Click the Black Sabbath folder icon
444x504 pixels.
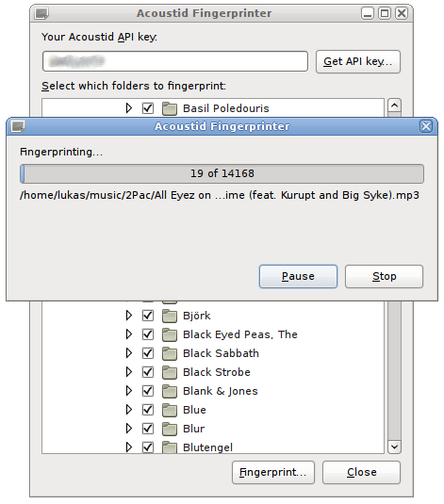(x=170, y=353)
